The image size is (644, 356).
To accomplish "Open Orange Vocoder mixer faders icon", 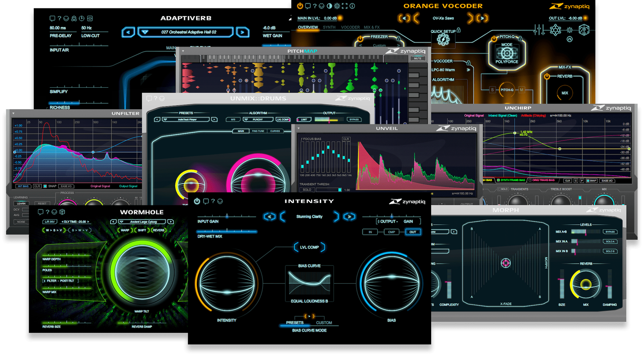I will 539,30.
